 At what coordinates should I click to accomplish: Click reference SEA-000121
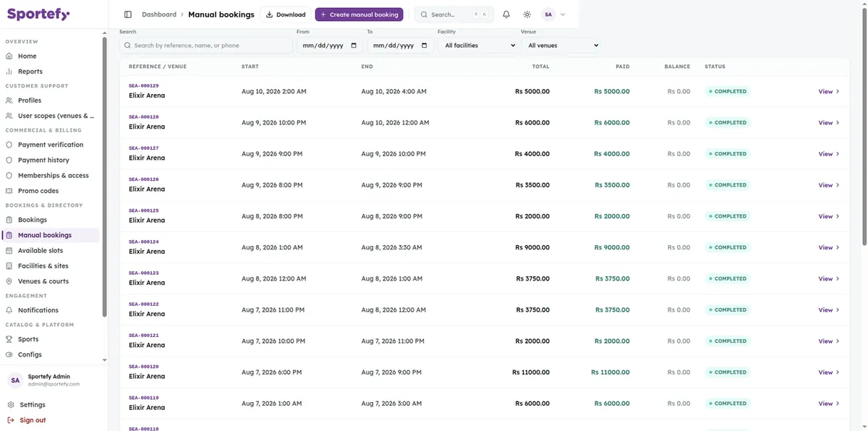tap(144, 336)
